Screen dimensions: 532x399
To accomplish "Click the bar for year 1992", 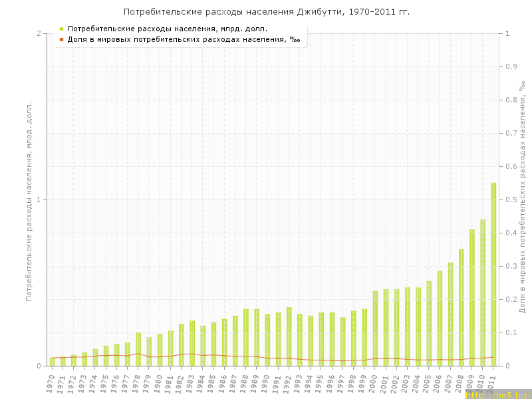I will click(x=289, y=336).
